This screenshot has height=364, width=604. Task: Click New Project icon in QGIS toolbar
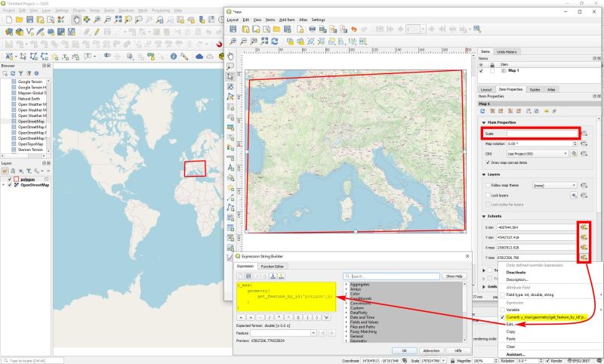9,20
